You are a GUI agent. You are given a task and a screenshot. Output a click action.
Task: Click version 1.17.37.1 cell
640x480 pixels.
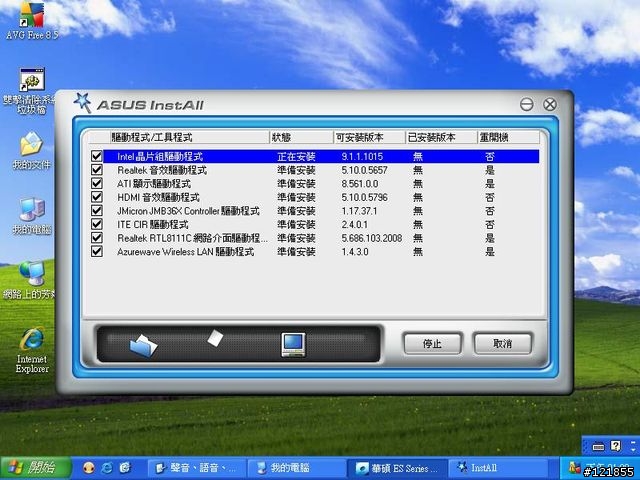359,211
